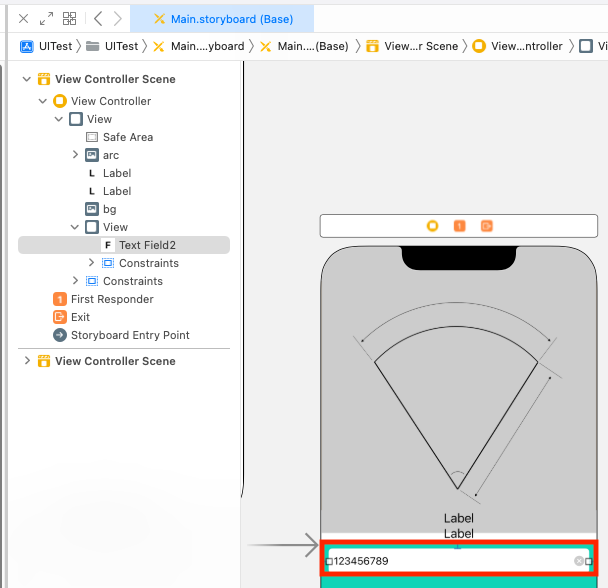Select the upper Label on the canvas
This screenshot has width=608, height=588.
click(x=459, y=518)
